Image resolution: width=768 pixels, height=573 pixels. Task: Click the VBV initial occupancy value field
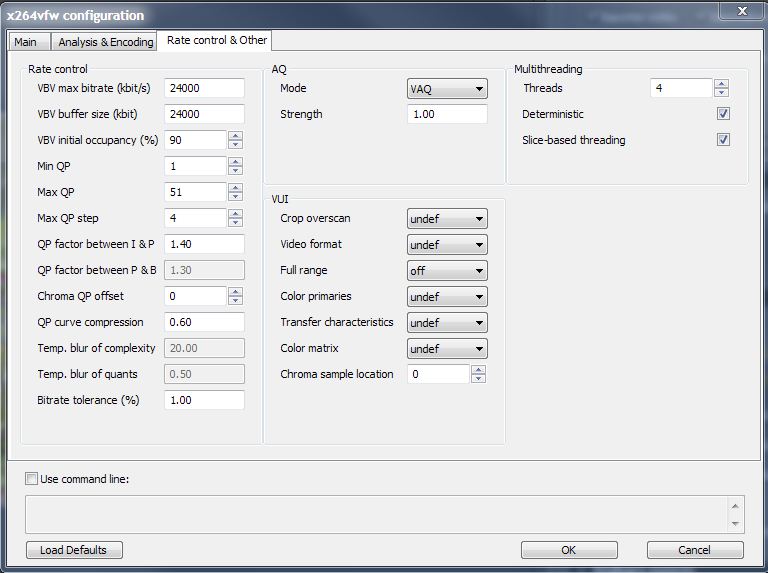click(x=195, y=140)
